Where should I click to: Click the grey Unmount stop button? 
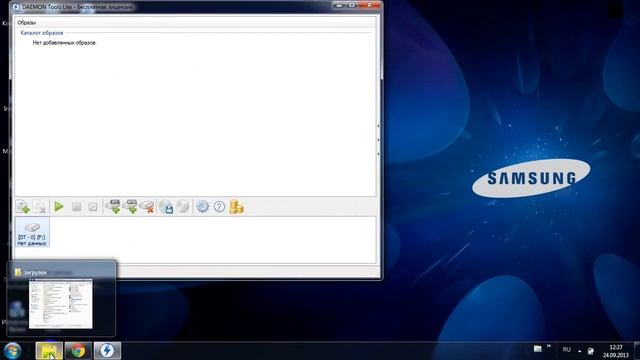tap(76, 207)
